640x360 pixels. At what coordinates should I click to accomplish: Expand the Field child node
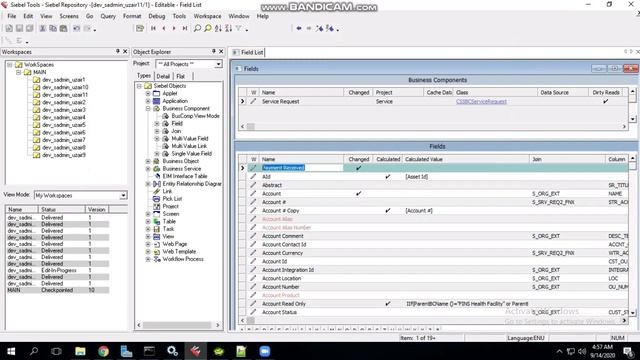157,124
